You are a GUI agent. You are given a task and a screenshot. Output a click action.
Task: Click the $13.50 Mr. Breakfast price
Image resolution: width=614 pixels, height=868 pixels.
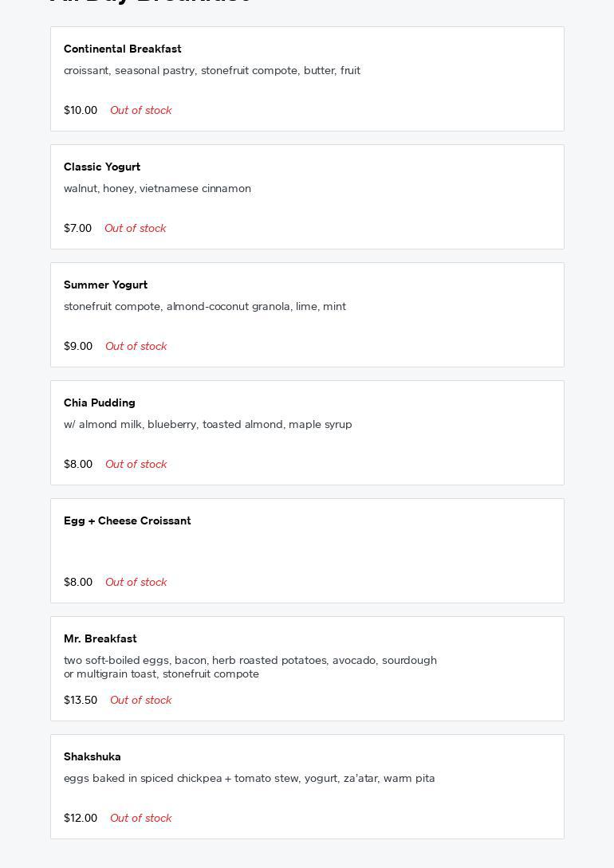[x=81, y=700]
